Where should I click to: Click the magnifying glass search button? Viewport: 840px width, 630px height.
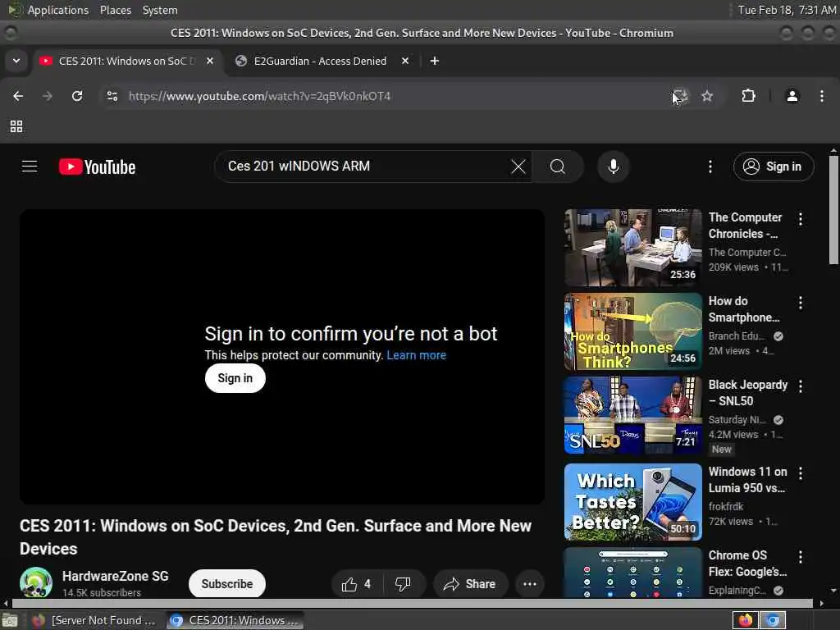tap(558, 167)
